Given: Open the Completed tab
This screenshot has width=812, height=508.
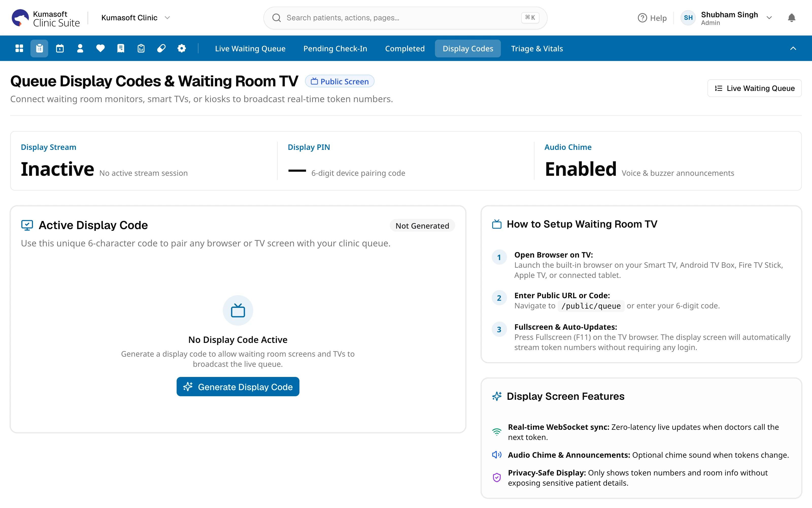Looking at the screenshot, I should tap(405, 48).
